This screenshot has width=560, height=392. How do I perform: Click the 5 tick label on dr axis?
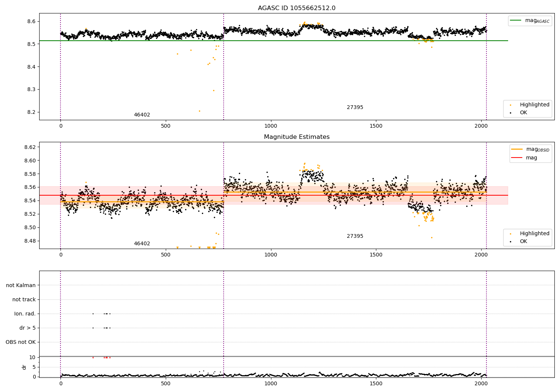(34, 367)
